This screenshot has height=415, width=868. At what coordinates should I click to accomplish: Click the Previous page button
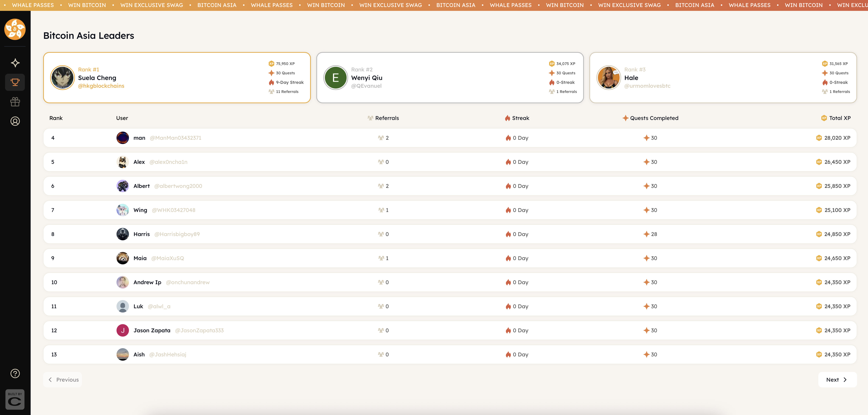click(x=63, y=380)
